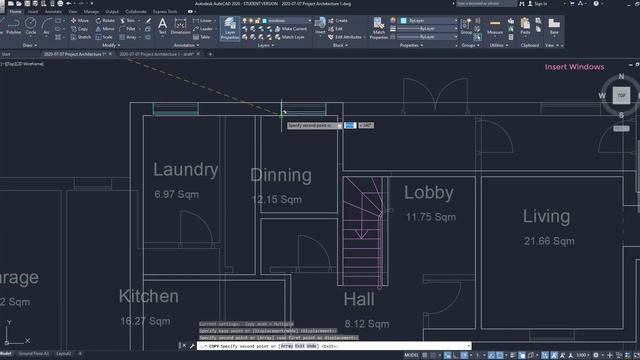Viewport: 640px width, 360px height.
Task: Insert a Table from Annotation panel
Action: click(x=201, y=37)
